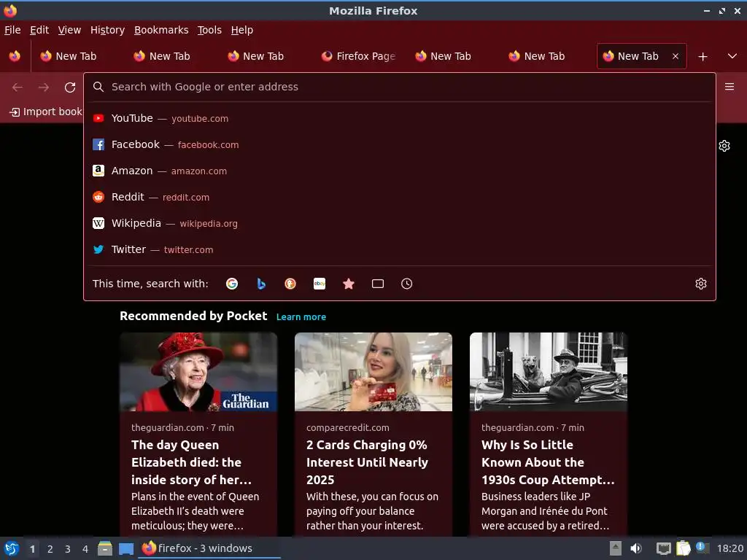Image resolution: width=747 pixels, height=560 pixels.
Task: Expand list all tabs chevron
Action: click(732, 56)
